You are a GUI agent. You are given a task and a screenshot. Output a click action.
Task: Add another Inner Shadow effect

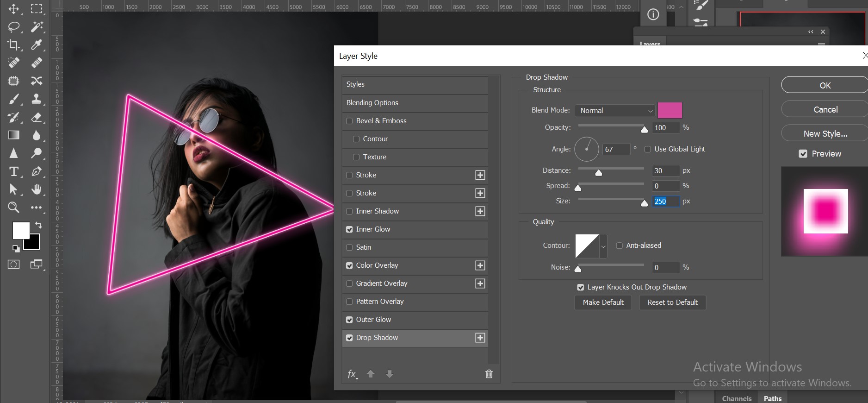tap(480, 211)
